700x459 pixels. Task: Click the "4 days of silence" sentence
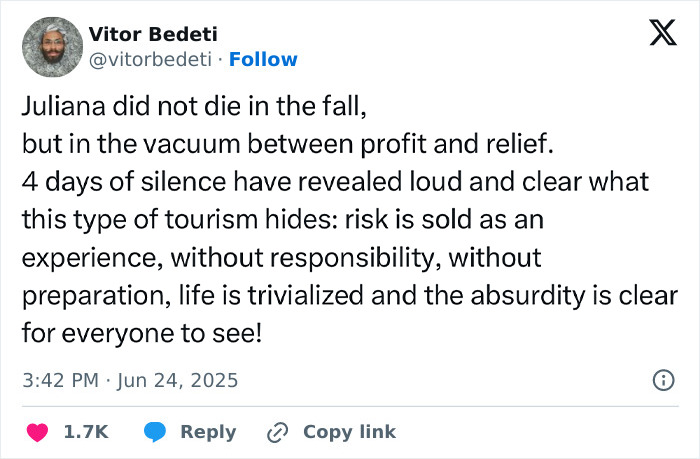coord(336,182)
